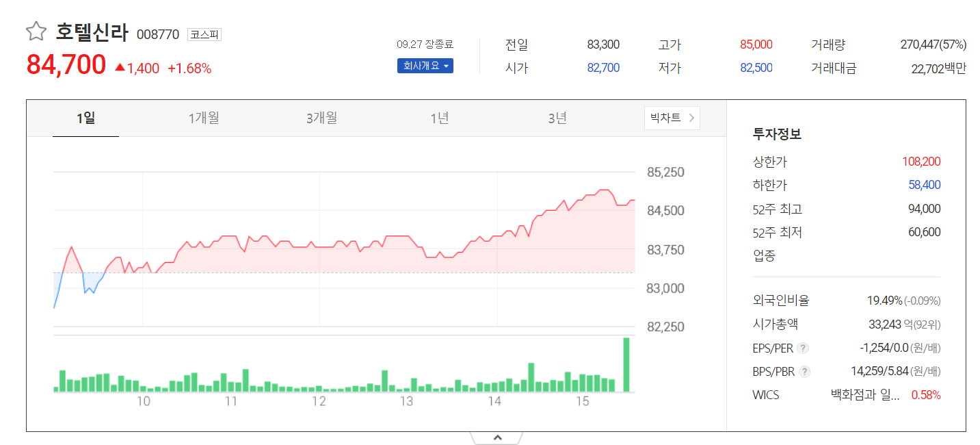980x445 pixels.
Task: Click the 외국인비율 value 19.49%
Action: [885, 301]
